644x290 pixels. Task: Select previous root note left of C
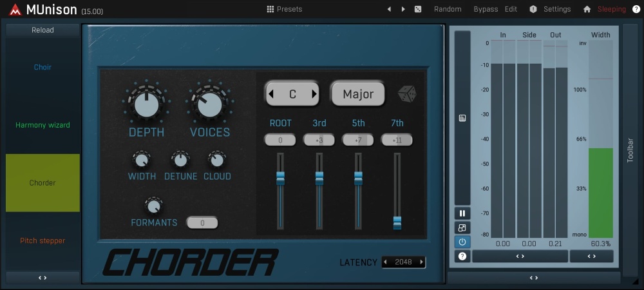[x=270, y=94]
